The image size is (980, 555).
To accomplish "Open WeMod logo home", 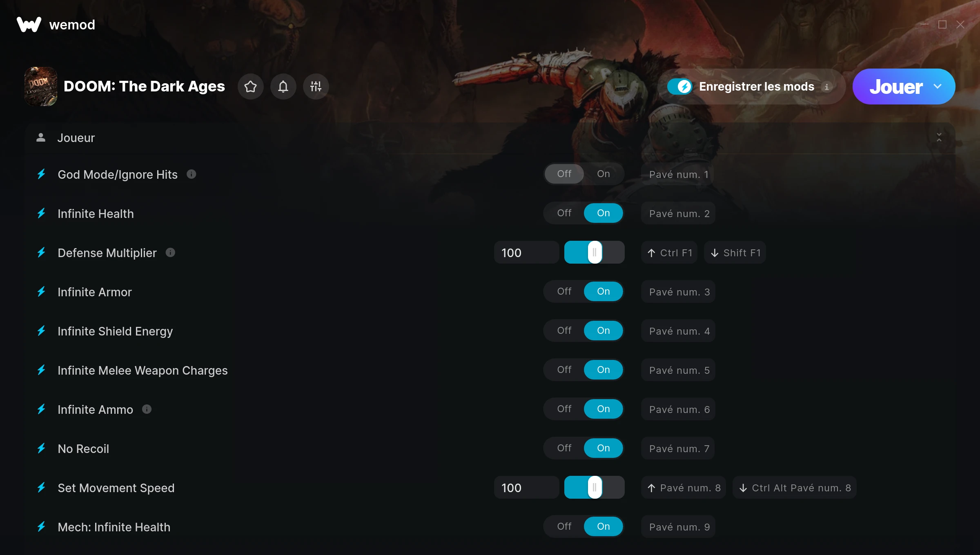I will (56, 24).
